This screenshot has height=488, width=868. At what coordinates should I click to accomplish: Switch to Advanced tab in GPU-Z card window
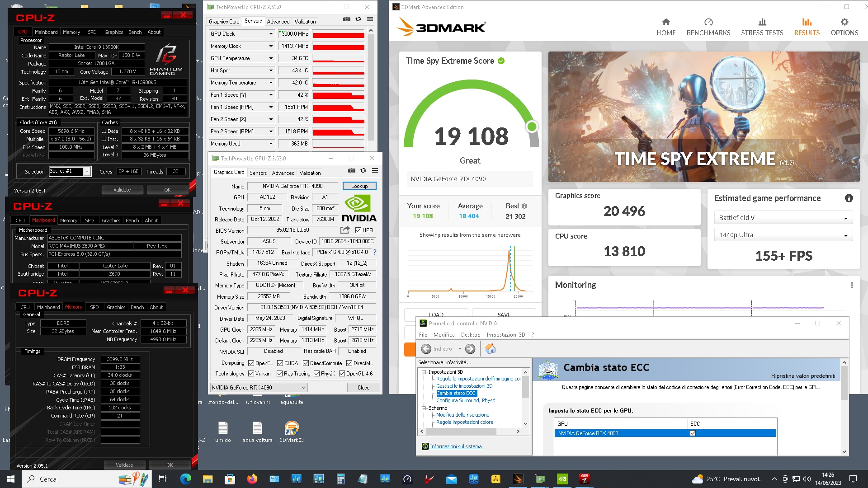tap(283, 173)
